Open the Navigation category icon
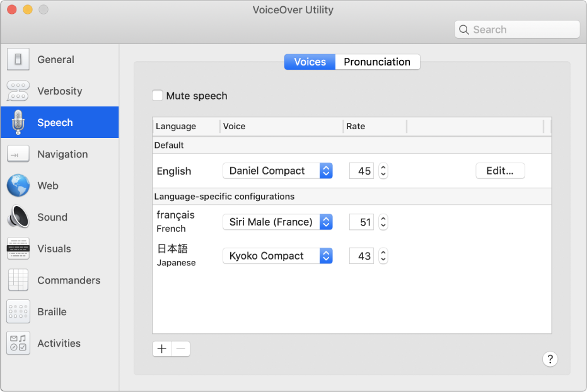This screenshot has height=392, width=587. tap(18, 154)
